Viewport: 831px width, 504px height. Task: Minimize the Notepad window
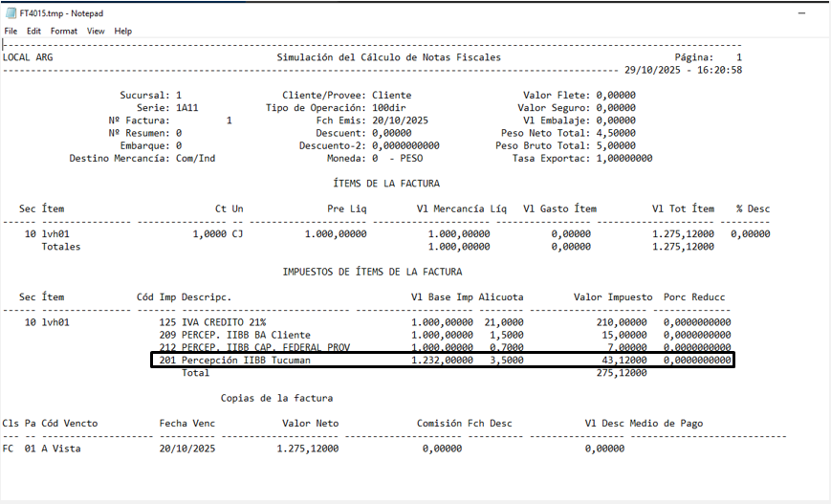[802, 13]
